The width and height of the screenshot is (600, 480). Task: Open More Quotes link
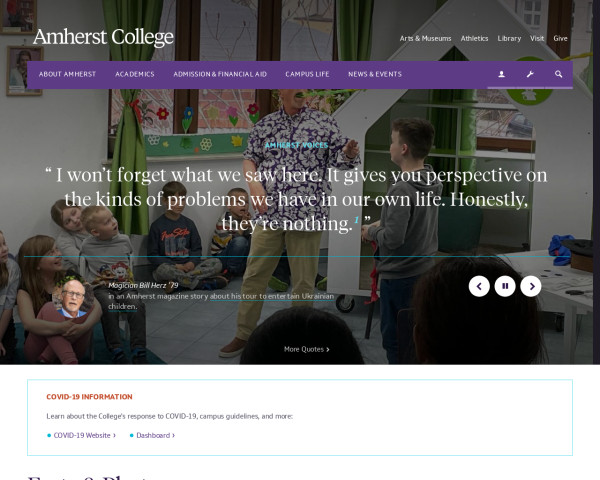(x=307, y=349)
